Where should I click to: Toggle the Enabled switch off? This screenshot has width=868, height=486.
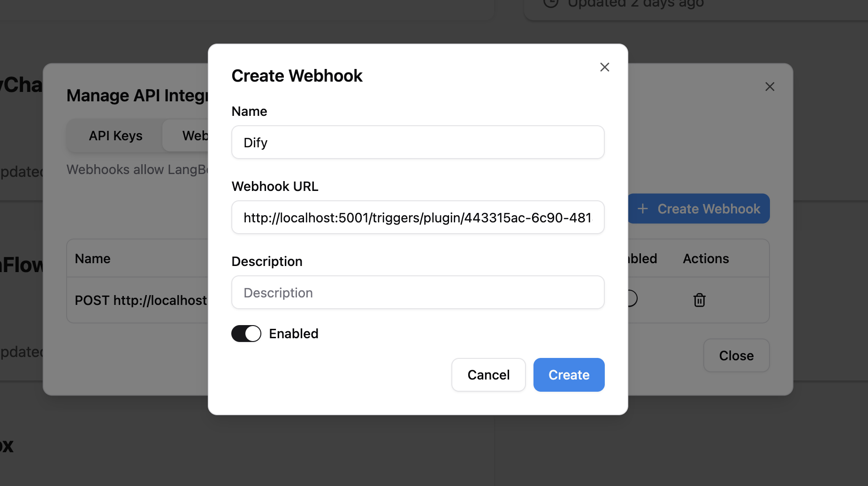246,334
